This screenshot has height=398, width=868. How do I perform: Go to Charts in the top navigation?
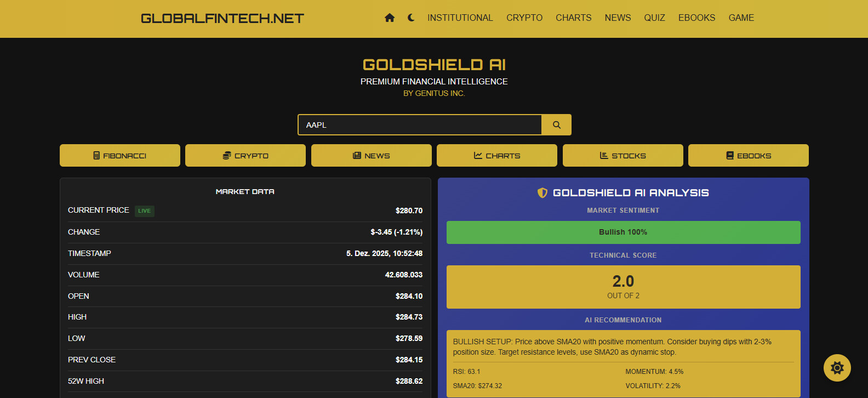pyautogui.click(x=574, y=18)
